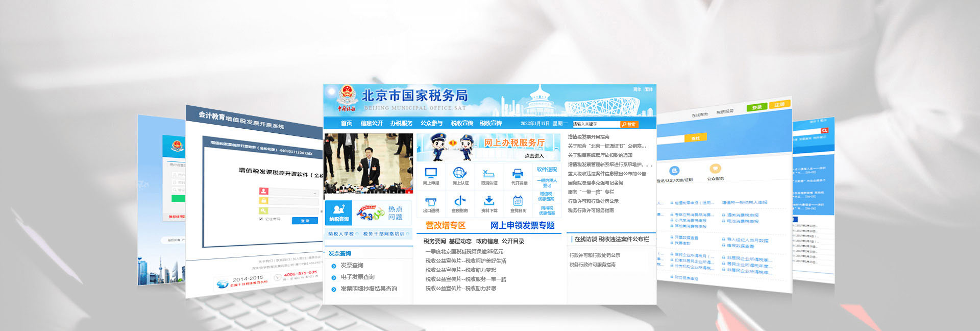Screen dimensions: 980x331
Task: Click the 纳税咨询 icon tile
Action: pos(339,212)
